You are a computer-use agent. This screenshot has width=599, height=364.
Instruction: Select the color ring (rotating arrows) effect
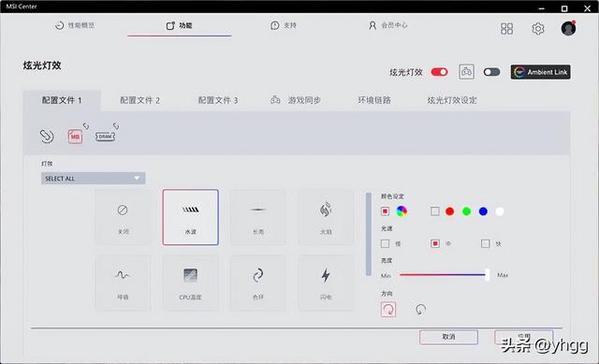[258, 283]
